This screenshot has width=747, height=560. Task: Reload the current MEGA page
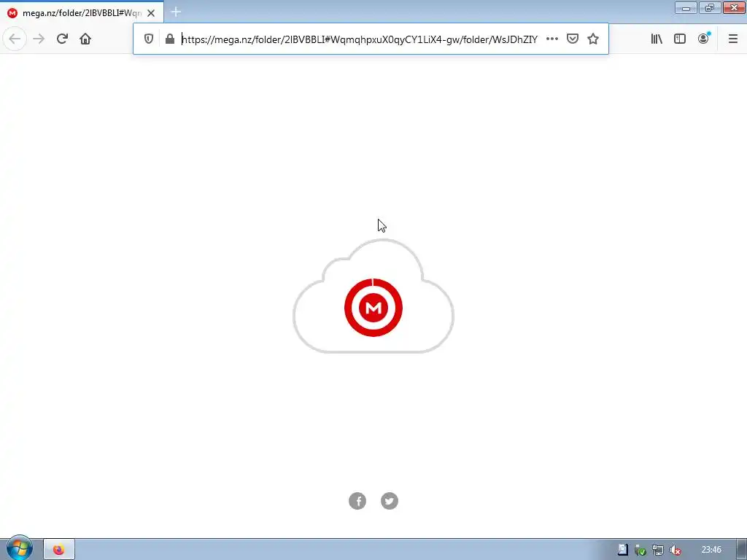tap(62, 39)
